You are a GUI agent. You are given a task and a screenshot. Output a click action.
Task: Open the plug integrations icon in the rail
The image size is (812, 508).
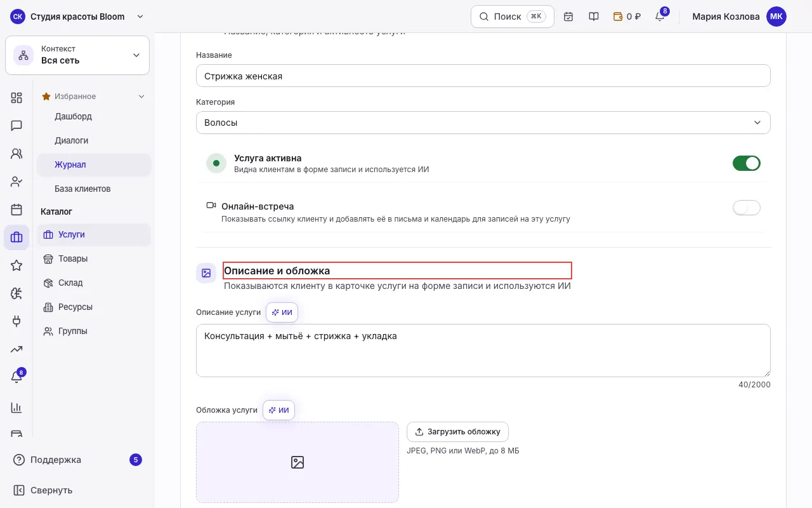click(x=16, y=321)
